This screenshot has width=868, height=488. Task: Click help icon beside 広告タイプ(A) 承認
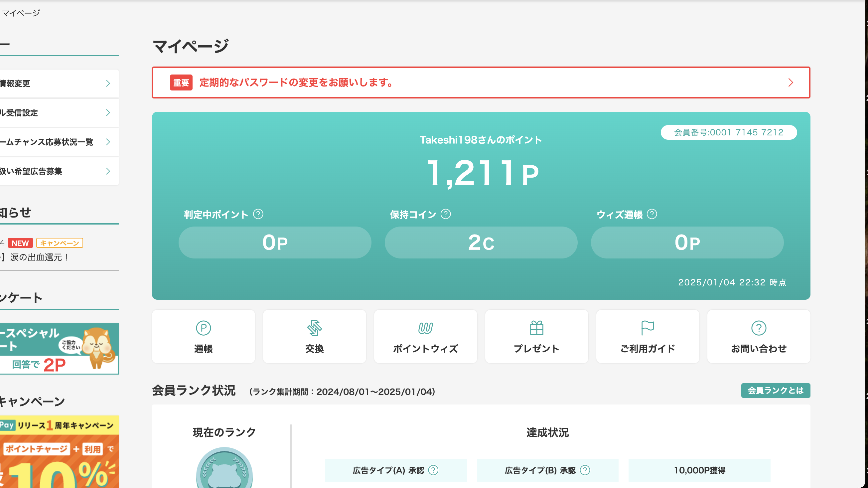[433, 470]
